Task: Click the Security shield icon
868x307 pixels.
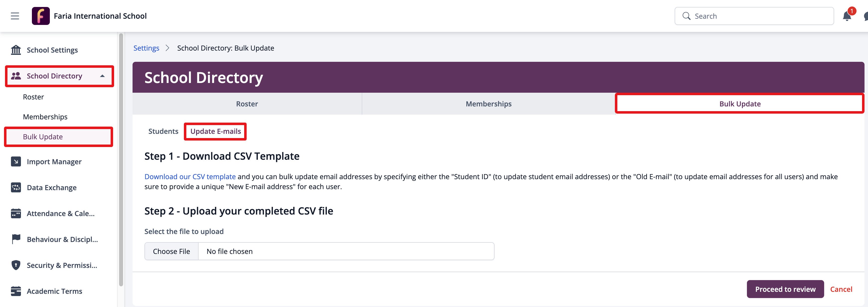Action: click(x=16, y=265)
